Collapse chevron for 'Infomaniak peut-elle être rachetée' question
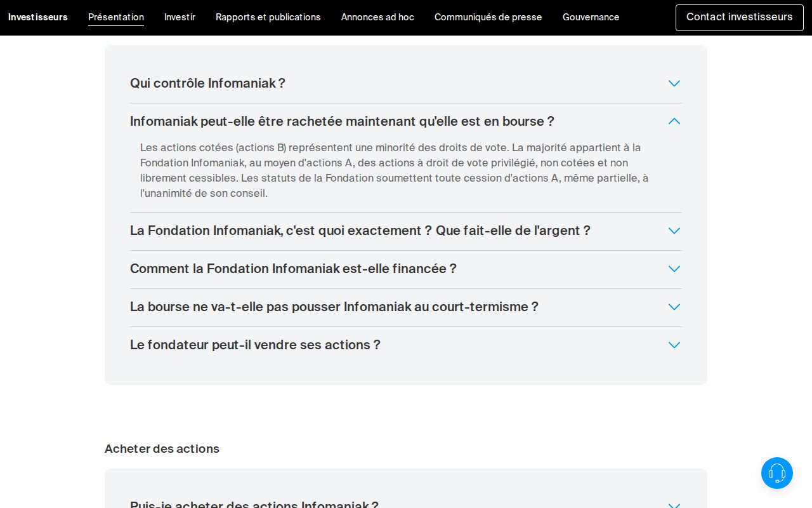Screen dimensions: 812x508 click(x=674, y=121)
